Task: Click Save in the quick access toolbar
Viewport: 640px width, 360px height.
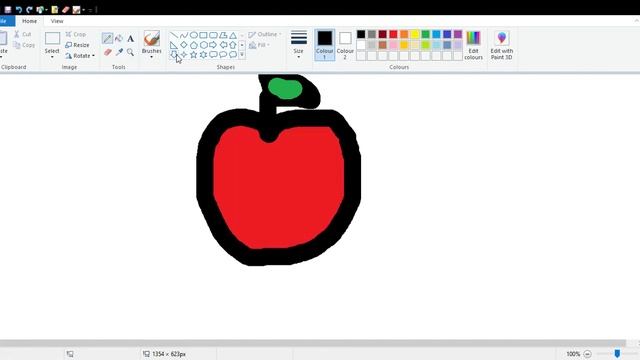Action: tap(8, 9)
